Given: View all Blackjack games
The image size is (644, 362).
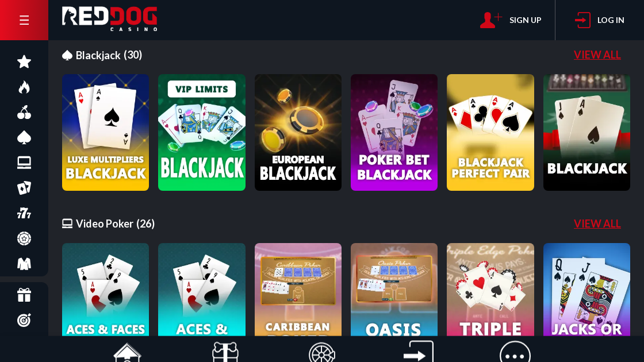Looking at the screenshot, I should click(597, 55).
